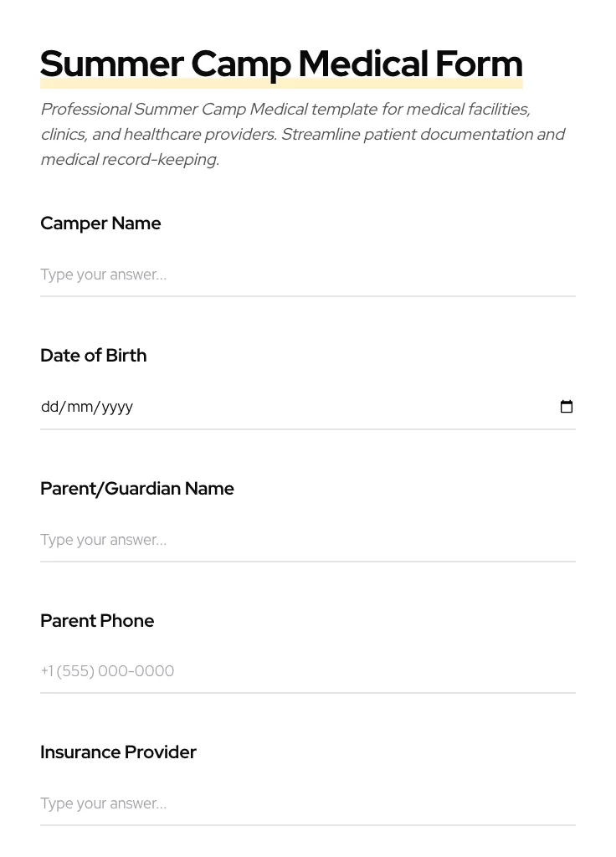Click the word Medical in the title

point(362,64)
